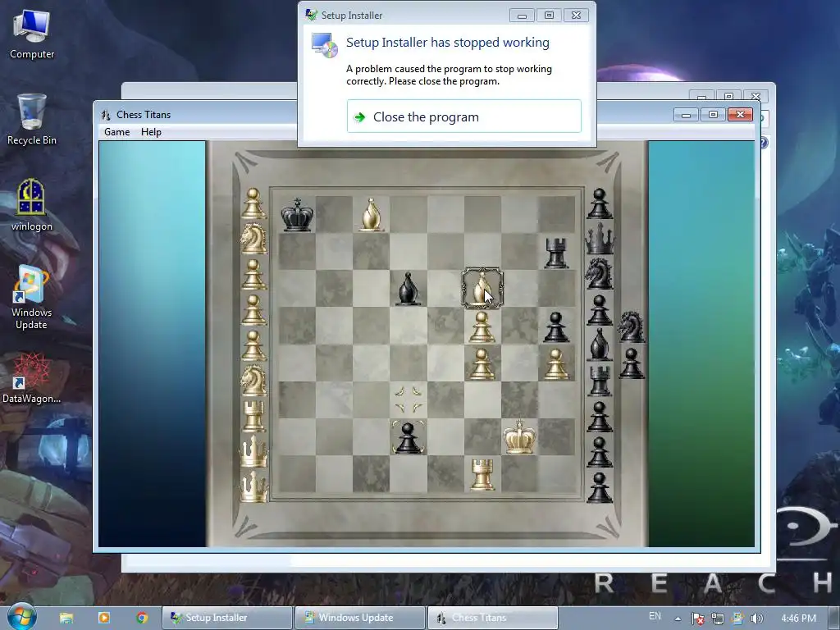Click Close the program button
This screenshot has width=840, height=630.
pyautogui.click(x=464, y=116)
